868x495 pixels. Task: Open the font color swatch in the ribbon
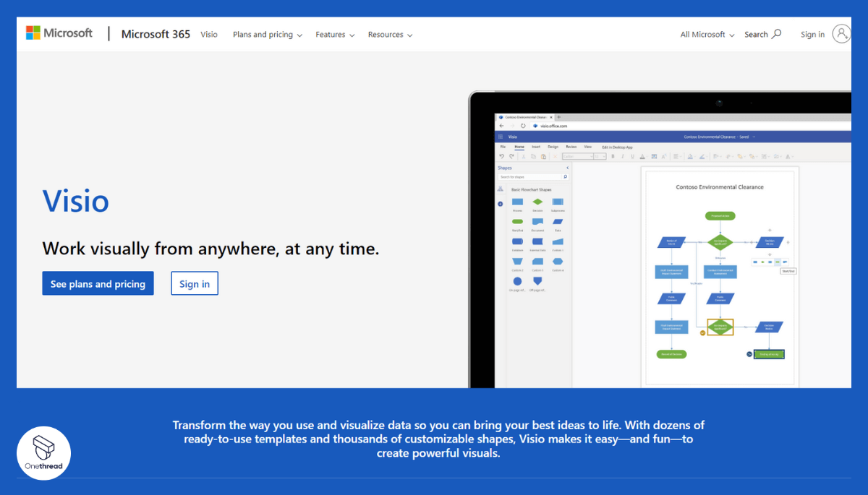coord(642,156)
